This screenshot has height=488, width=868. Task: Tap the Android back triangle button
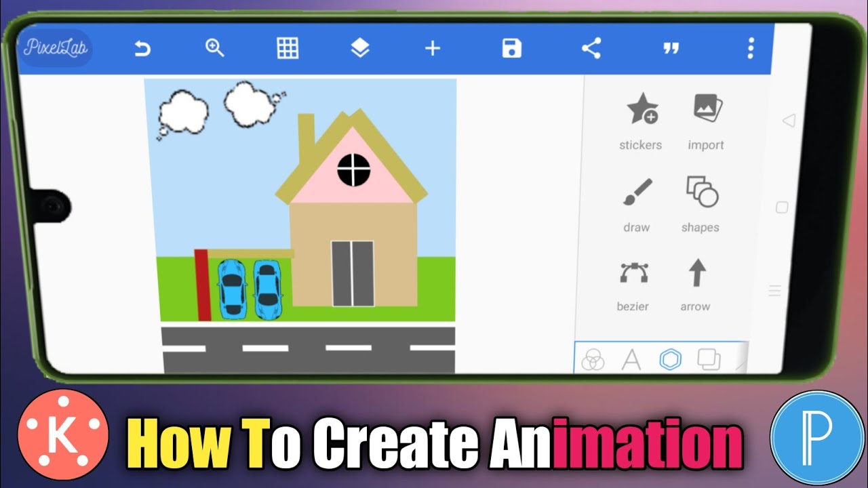click(x=788, y=121)
